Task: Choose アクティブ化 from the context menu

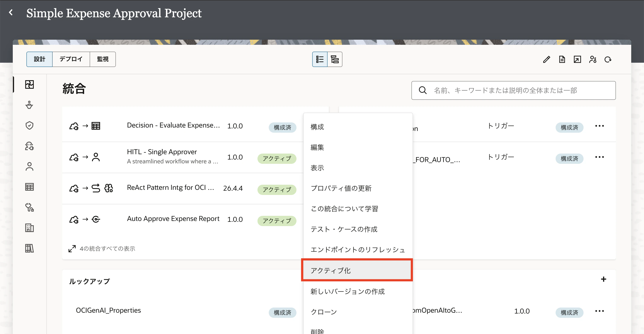Action: pyautogui.click(x=357, y=270)
